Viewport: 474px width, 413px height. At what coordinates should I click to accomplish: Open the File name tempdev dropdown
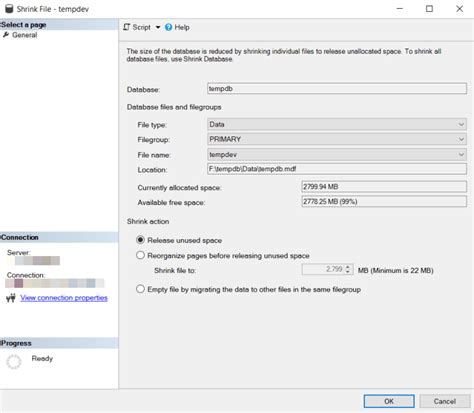(337, 154)
